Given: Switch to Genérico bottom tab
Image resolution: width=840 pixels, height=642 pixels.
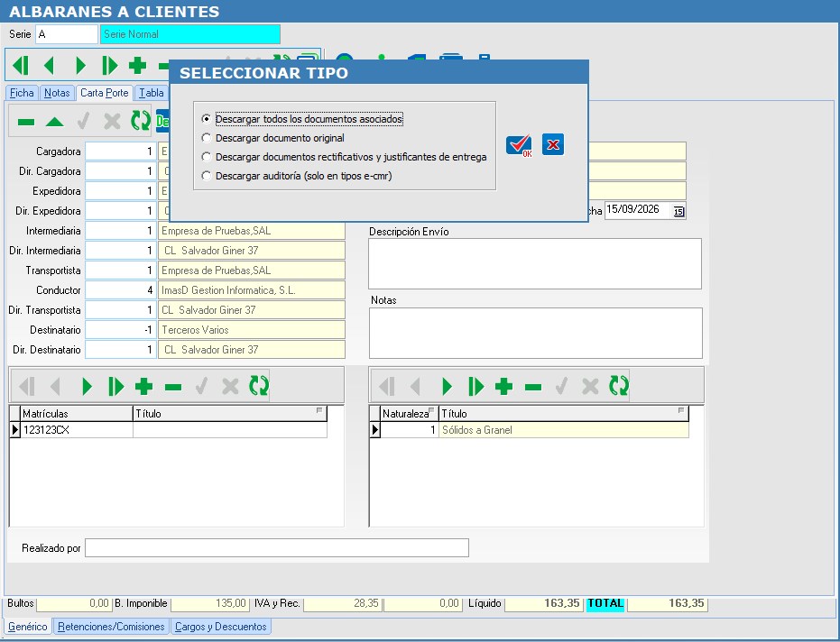Looking at the screenshot, I should [28, 627].
